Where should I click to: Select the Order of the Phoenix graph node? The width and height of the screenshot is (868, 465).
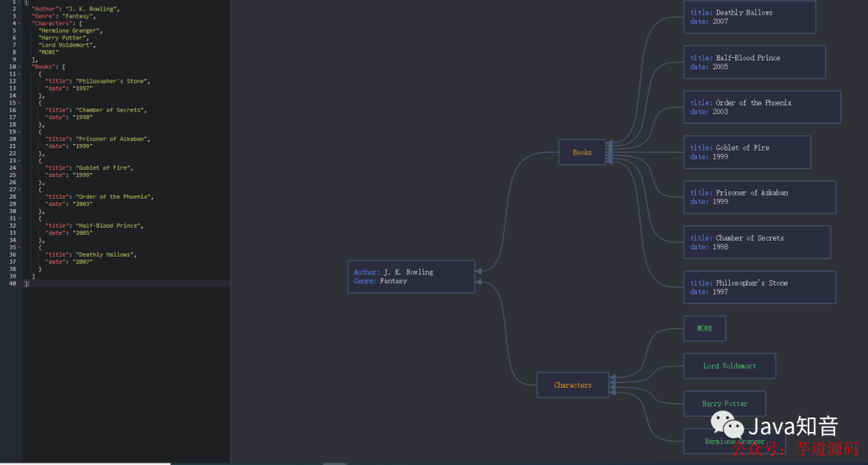click(x=762, y=107)
